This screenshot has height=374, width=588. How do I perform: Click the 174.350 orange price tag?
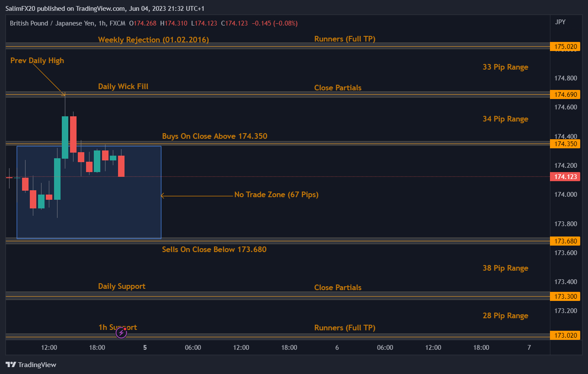click(x=565, y=144)
